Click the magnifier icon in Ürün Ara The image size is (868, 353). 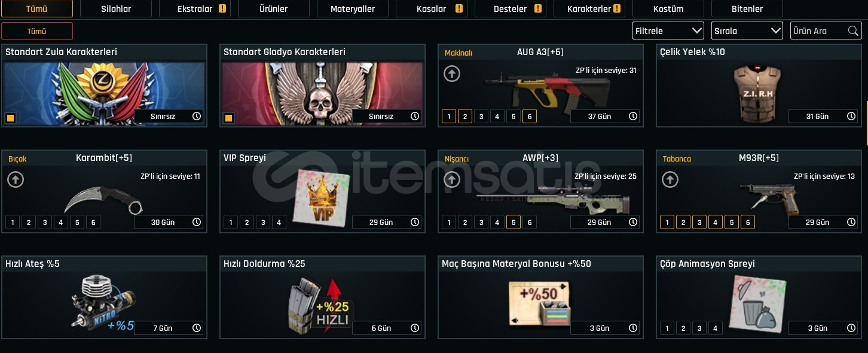pyautogui.click(x=853, y=31)
